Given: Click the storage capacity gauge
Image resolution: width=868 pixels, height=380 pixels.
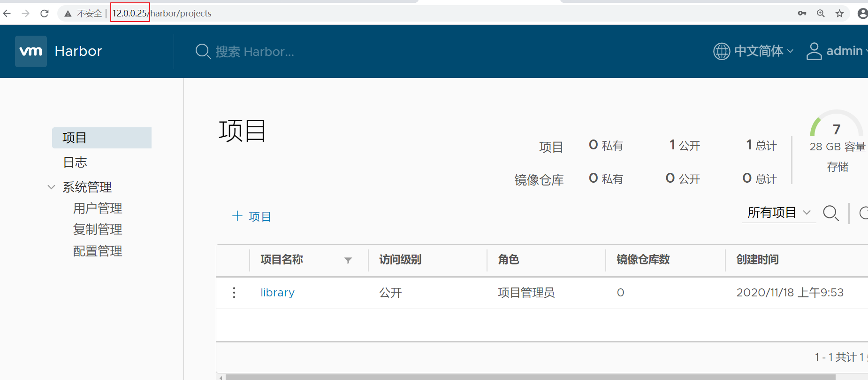Looking at the screenshot, I should pos(837,123).
